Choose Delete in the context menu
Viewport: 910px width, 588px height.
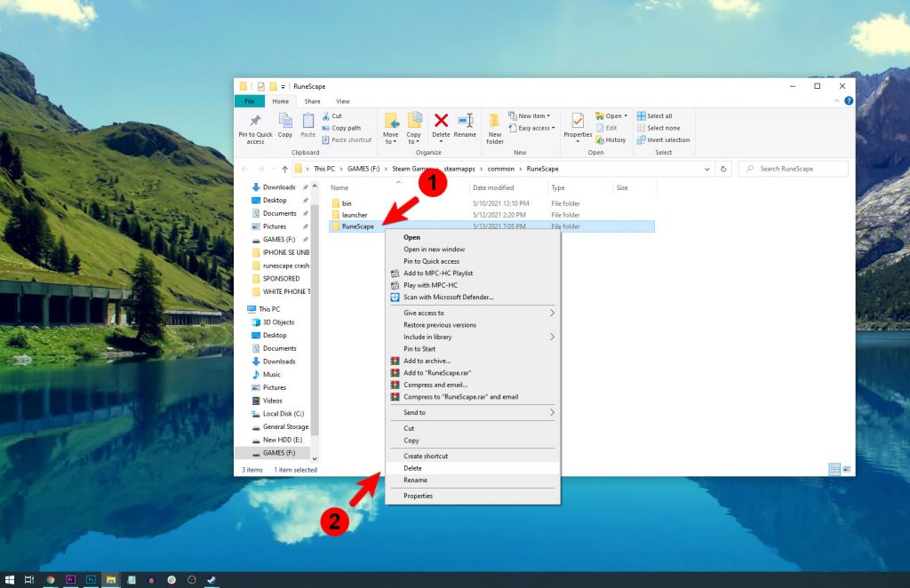473,468
